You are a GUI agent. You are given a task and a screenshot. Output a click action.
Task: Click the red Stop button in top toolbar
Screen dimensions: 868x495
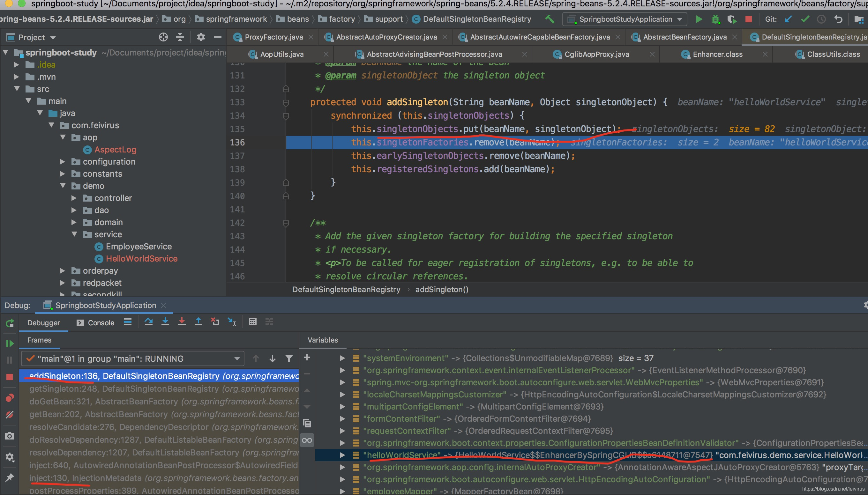pyautogui.click(x=749, y=19)
